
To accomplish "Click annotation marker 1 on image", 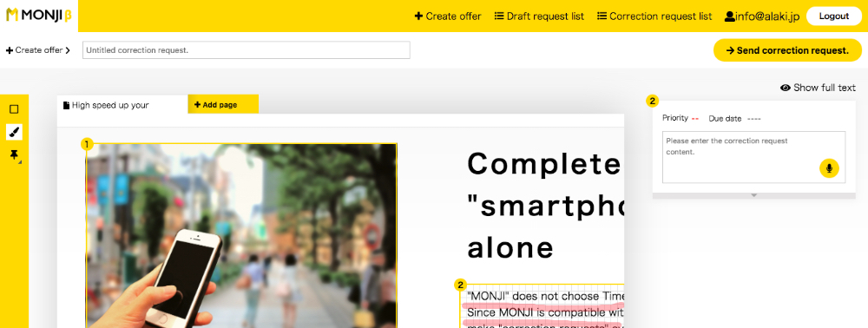I will [86, 144].
